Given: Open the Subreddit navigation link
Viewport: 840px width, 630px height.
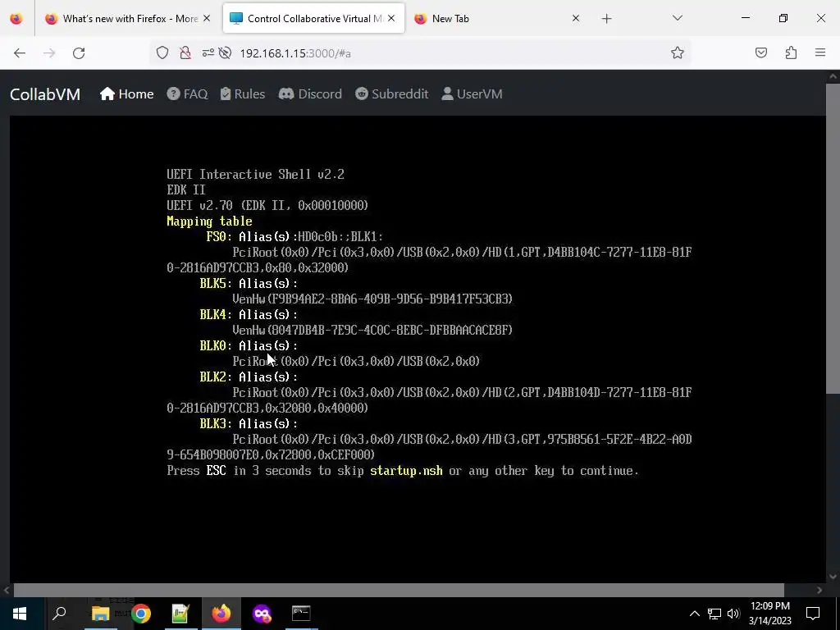Looking at the screenshot, I should (x=391, y=94).
